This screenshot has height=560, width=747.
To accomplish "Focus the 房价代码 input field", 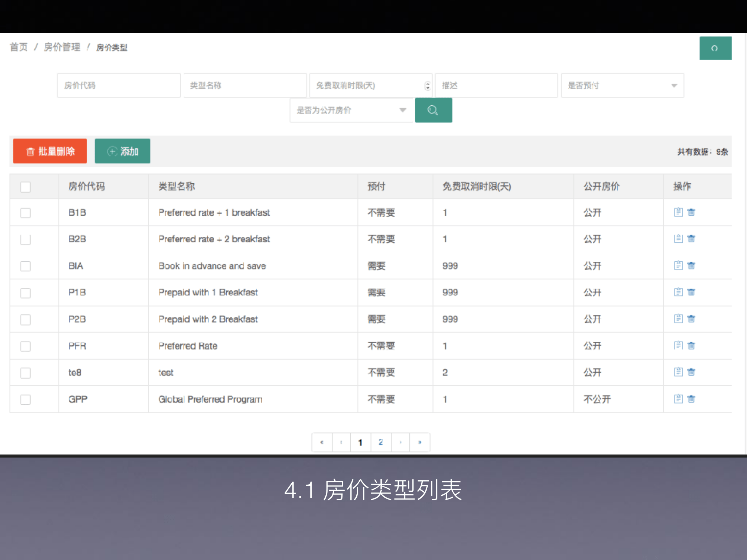I will tap(119, 85).
